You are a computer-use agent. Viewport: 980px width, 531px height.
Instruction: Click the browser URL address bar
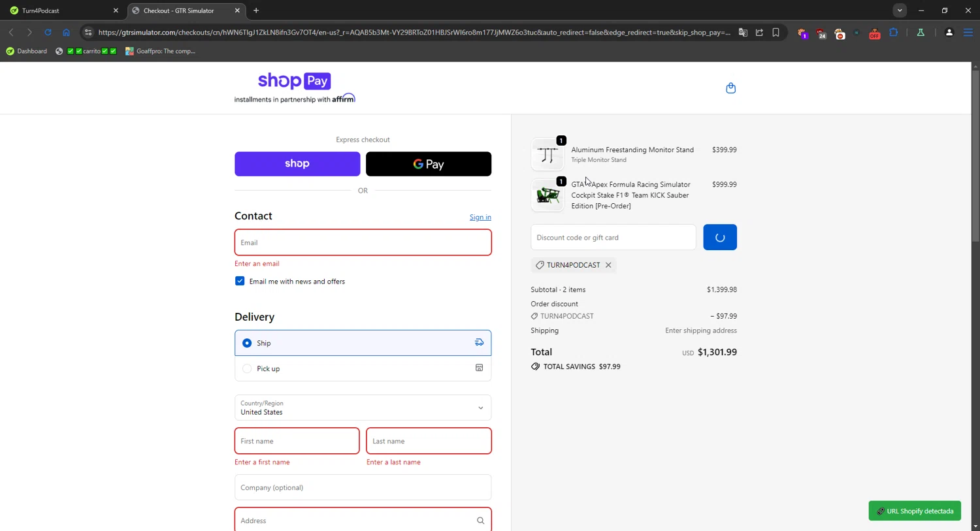(x=414, y=33)
